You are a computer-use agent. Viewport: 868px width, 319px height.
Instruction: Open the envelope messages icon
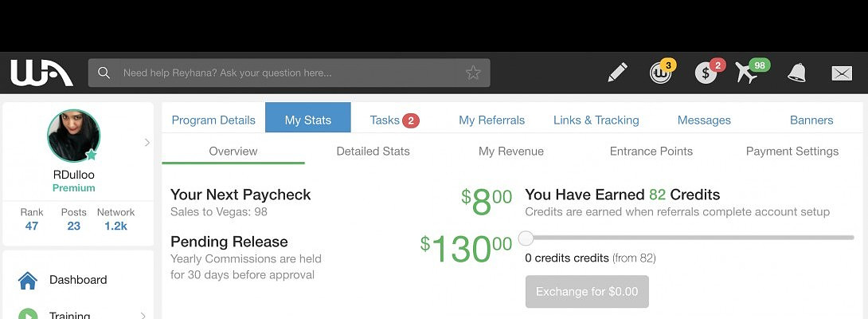tap(842, 73)
